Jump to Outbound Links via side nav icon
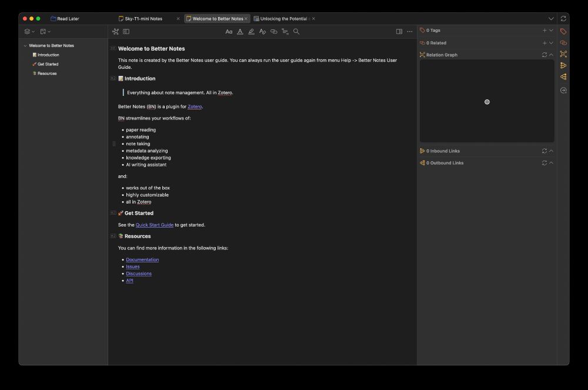The width and height of the screenshot is (588, 390). (x=563, y=76)
